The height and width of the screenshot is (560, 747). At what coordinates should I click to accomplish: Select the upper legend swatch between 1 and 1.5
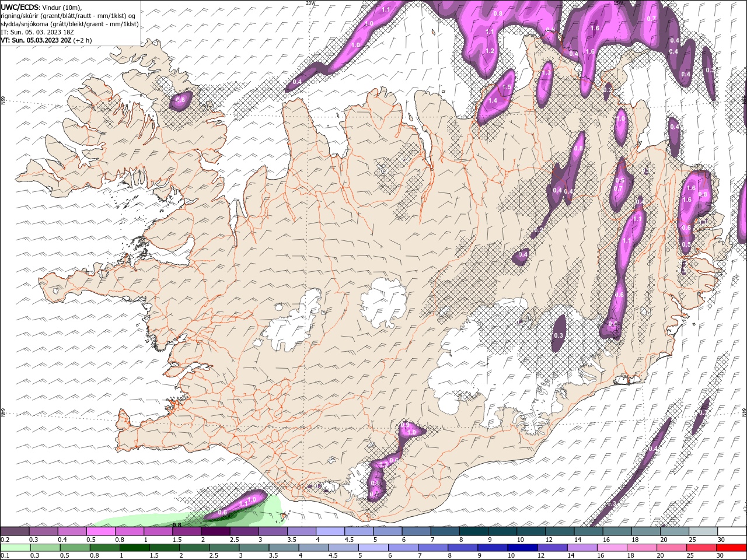(x=158, y=531)
